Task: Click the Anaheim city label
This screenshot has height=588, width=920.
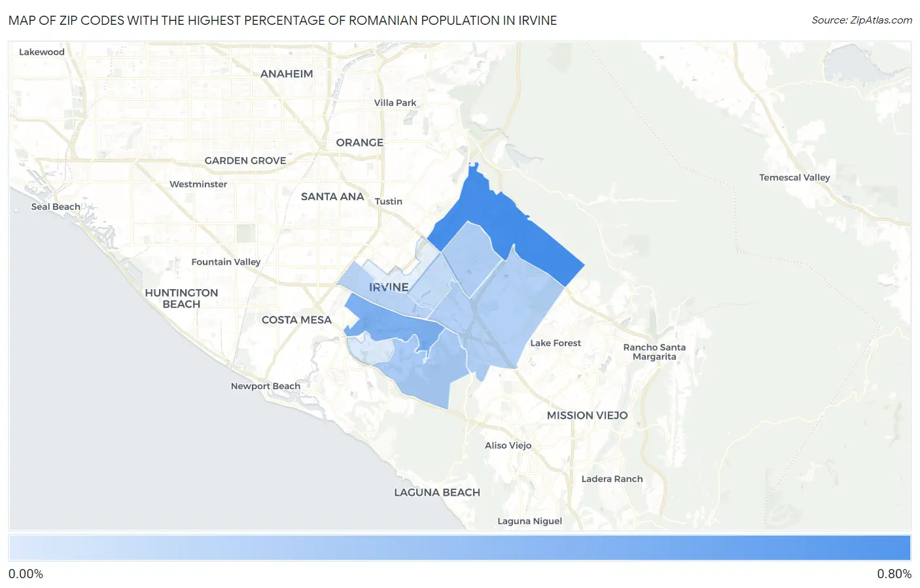Action: 287,74
